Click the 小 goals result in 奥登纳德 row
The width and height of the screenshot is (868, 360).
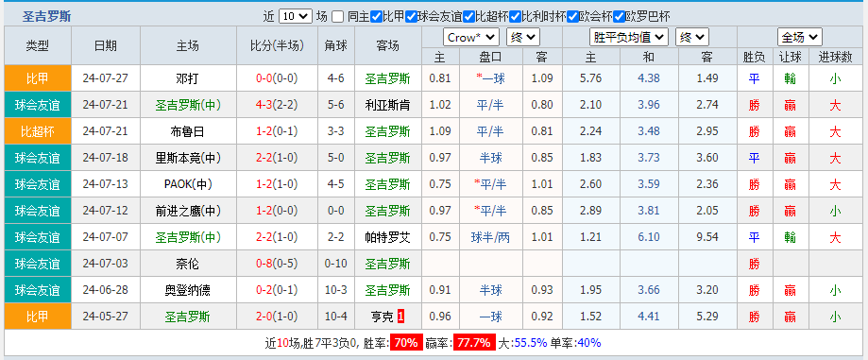click(835, 290)
